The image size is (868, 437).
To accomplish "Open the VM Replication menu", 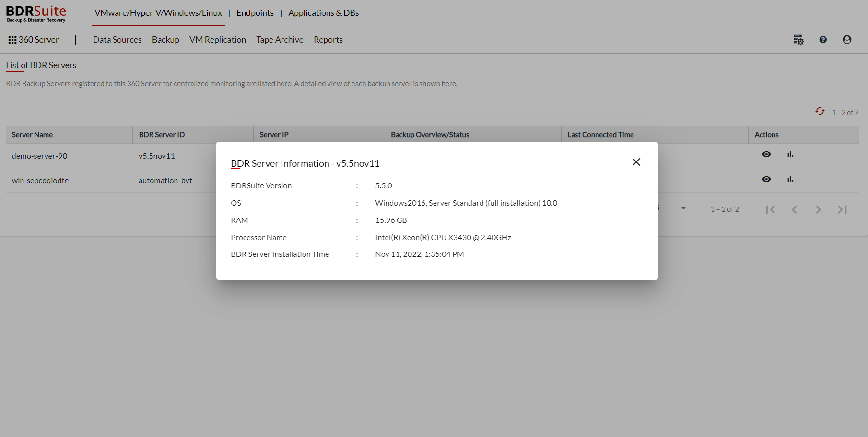I will pyautogui.click(x=218, y=40).
